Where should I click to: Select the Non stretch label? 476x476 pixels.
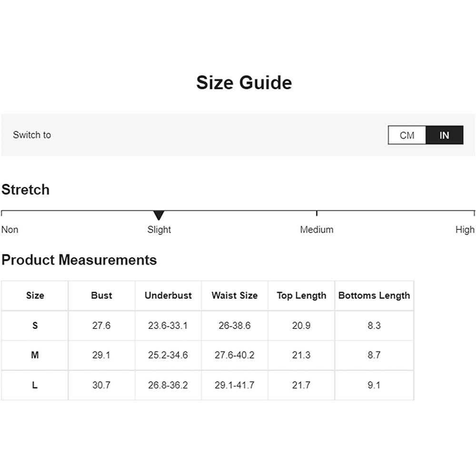tap(10, 229)
